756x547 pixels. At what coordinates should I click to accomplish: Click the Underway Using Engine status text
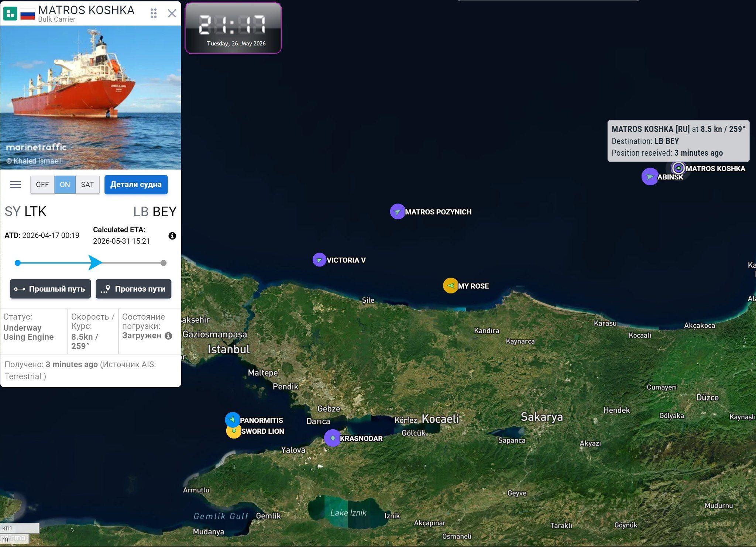point(28,332)
